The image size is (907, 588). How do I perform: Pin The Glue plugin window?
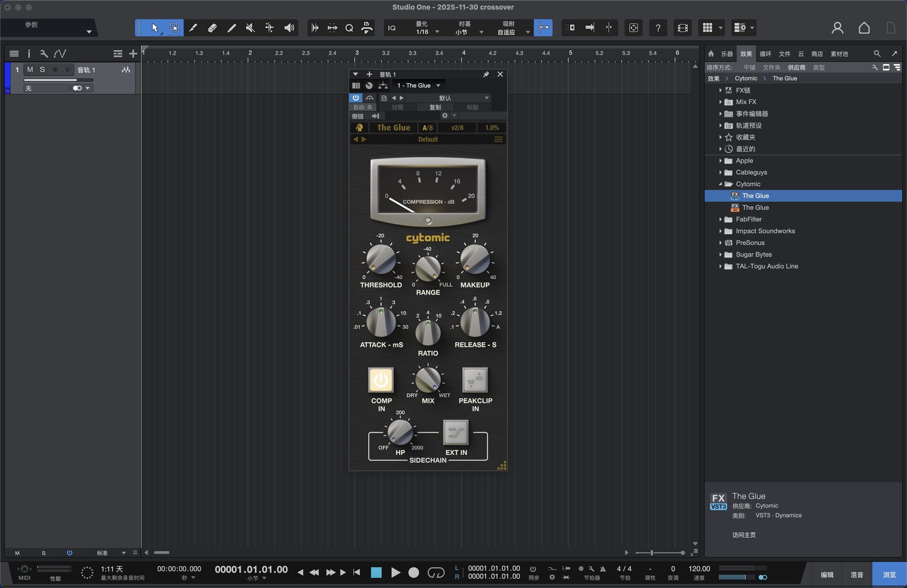(x=486, y=74)
